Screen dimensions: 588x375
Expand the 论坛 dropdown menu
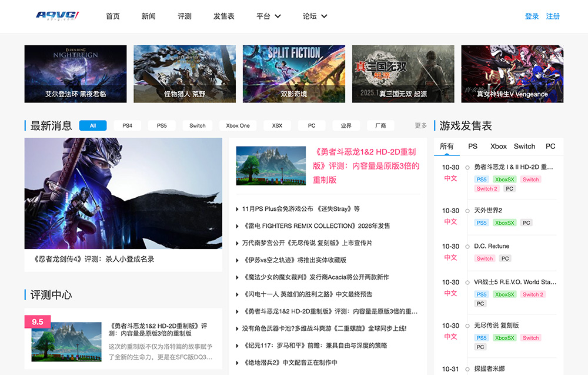[315, 16]
